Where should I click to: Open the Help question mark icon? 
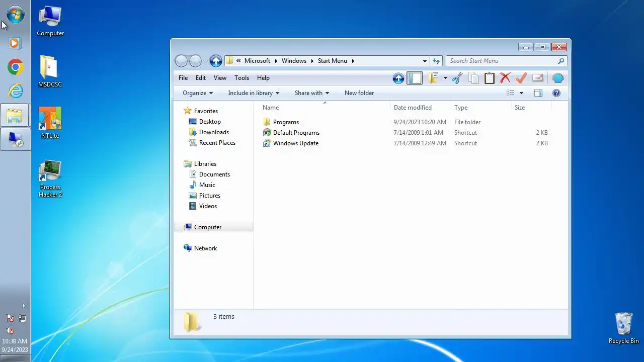click(x=556, y=93)
